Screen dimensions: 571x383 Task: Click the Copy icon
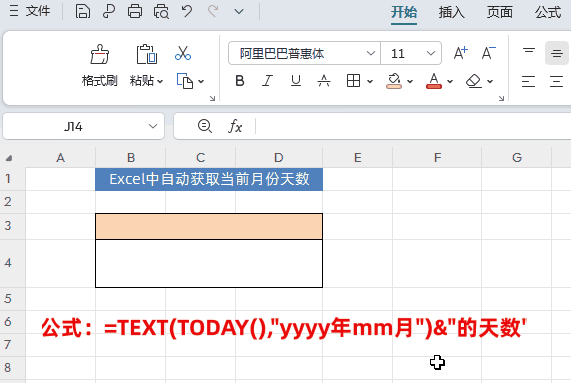[x=185, y=81]
